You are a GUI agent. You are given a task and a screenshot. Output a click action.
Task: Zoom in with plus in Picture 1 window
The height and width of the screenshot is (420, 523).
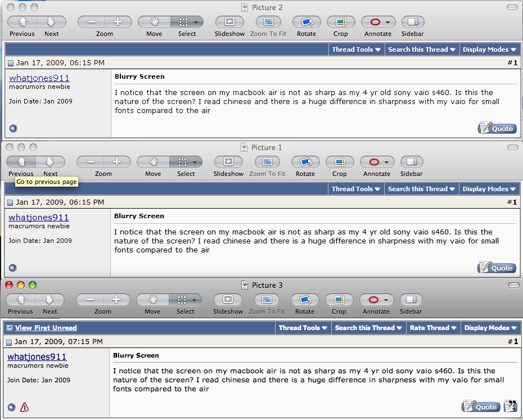(117, 162)
